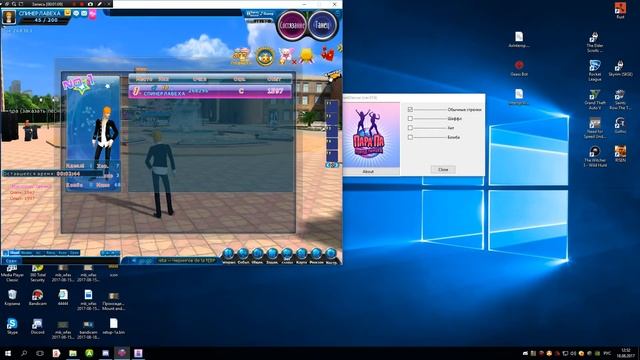Screen dimensions: 640x360
Task: Open the fourth blue round menu button
Action: pos(272,254)
